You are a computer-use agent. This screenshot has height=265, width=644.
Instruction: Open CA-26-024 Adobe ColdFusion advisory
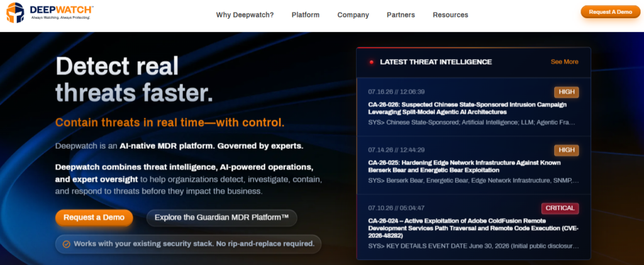click(473, 228)
